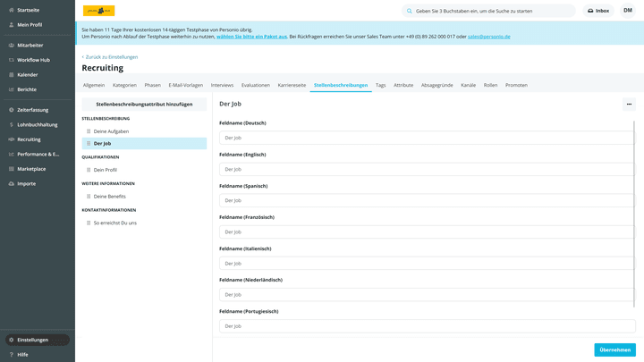Open Zeiterfassung via its clock icon
This screenshot has height=362, width=644.
(11, 110)
